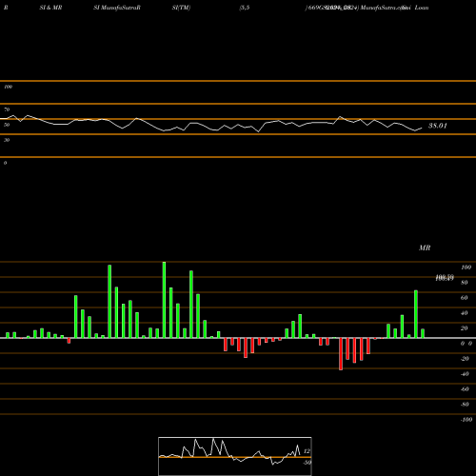Click the MR indicator label
This screenshot has height=476, width=476.
(x=425, y=248)
